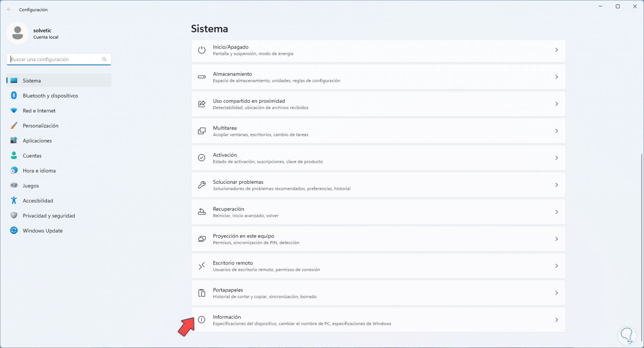The image size is (644, 348).
Task: Click the Privacidad y seguridad shield icon
Action: 14,216
